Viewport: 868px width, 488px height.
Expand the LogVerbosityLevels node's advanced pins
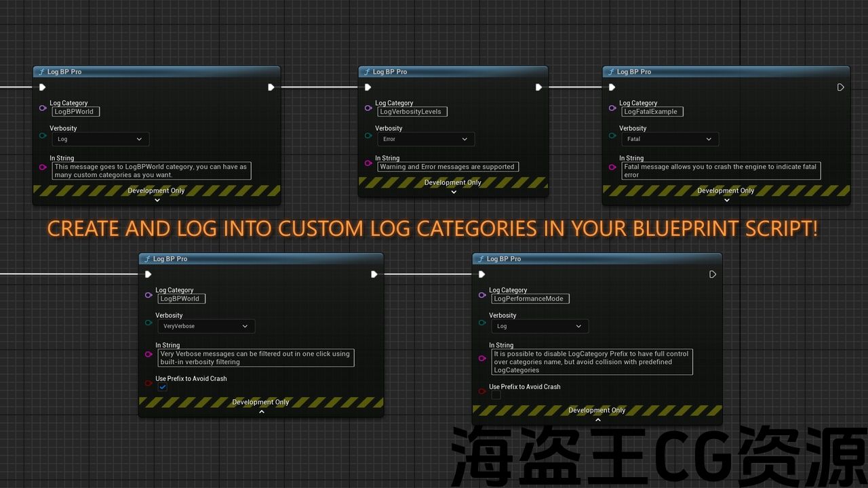454,192
